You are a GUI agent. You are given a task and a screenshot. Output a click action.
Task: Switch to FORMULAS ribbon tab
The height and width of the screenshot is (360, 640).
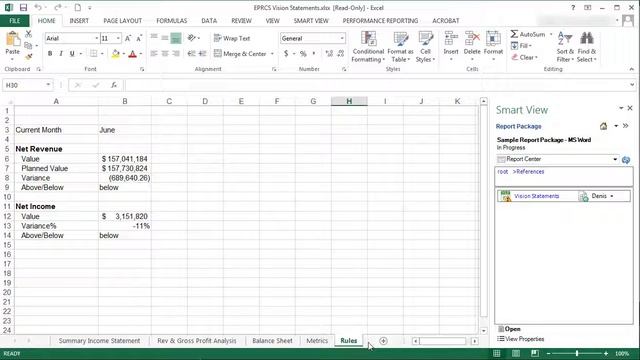point(171,20)
